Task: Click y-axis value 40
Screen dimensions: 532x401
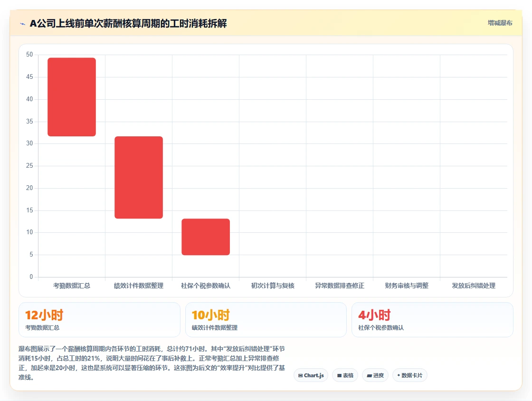Action: [29, 99]
